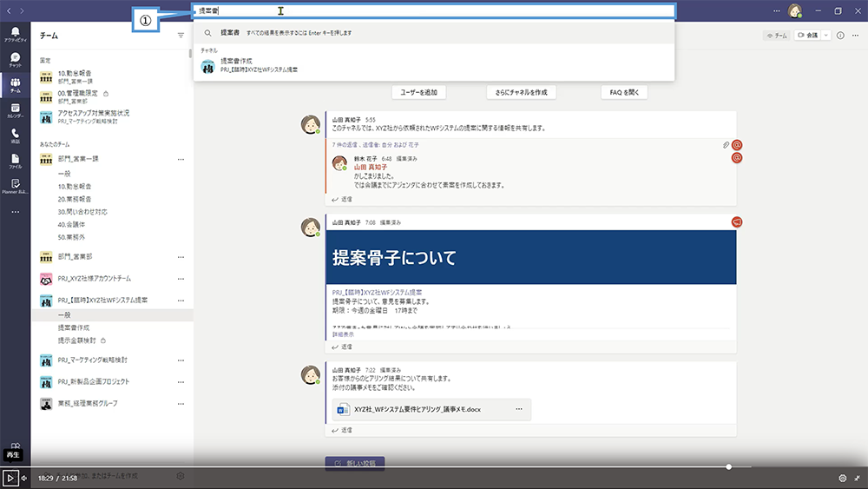The height and width of the screenshot is (489, 868).
Task: Open more options for PRJ_マーケティング戦略検討 team
Action: point(181,360)
